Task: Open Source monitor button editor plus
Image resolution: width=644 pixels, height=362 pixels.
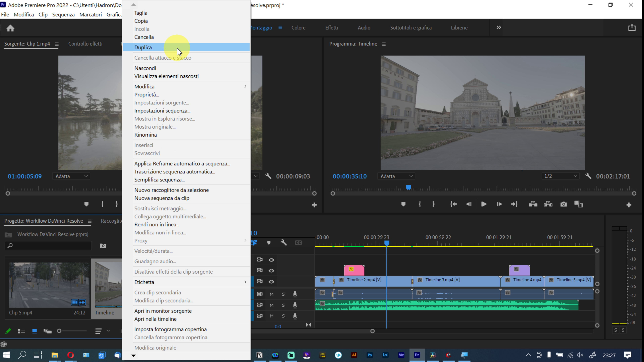Action: click(314, 205)
